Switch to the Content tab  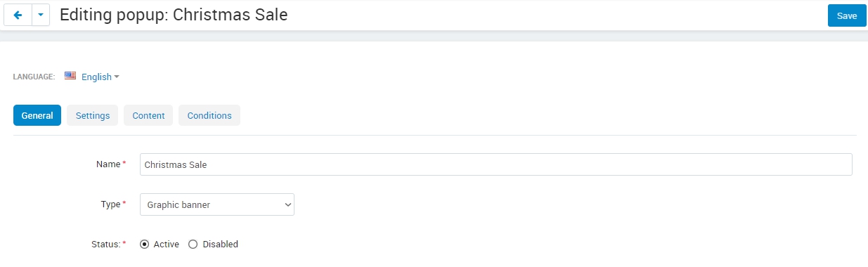pyautogui.click(x=148, y=115)
